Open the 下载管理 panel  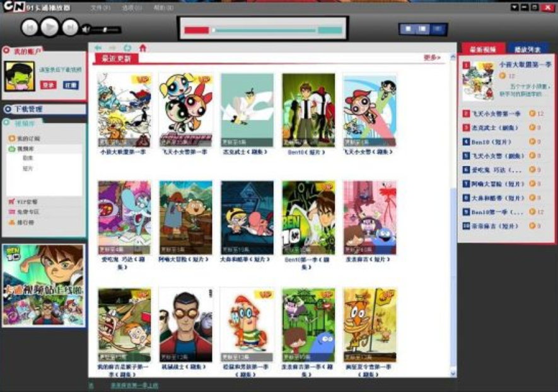point(45,109)
